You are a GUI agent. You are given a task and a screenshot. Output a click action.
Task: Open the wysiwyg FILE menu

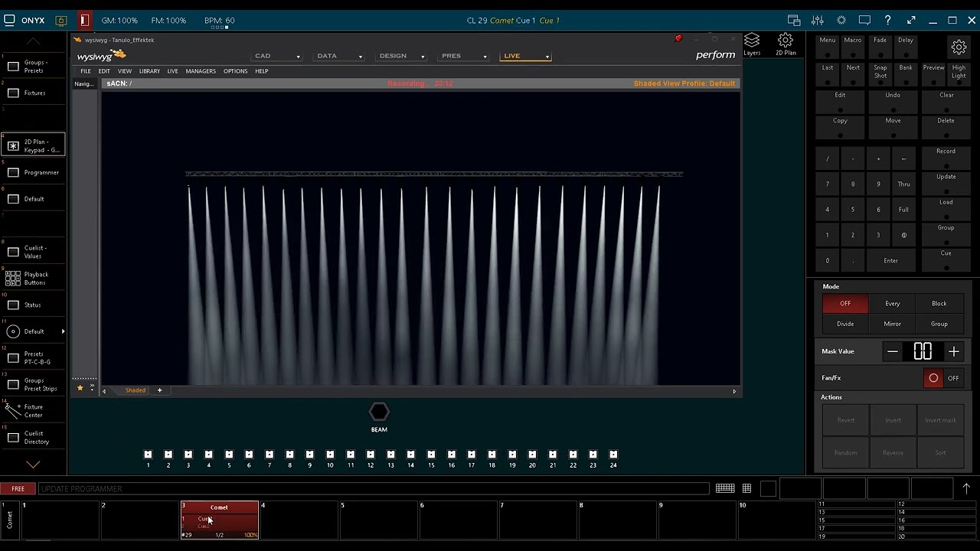point(86,71)
